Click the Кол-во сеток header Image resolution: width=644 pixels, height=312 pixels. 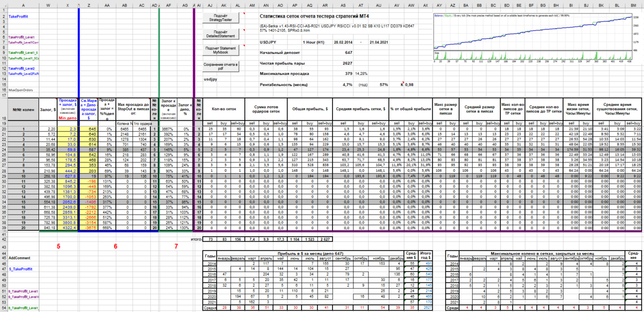(224, 109)
